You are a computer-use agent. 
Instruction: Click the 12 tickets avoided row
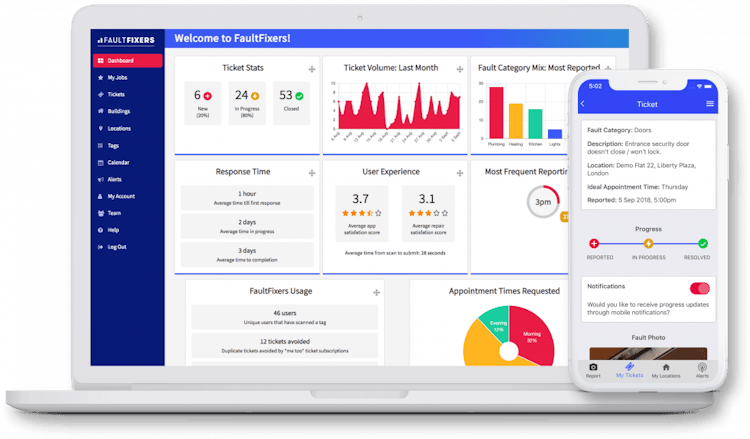285,346
